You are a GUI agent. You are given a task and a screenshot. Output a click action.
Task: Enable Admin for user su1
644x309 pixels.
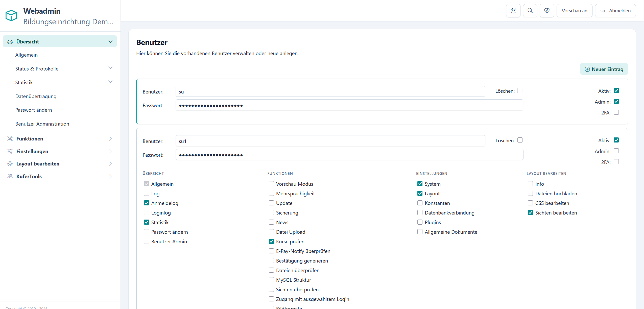click(x=616, y=151)
